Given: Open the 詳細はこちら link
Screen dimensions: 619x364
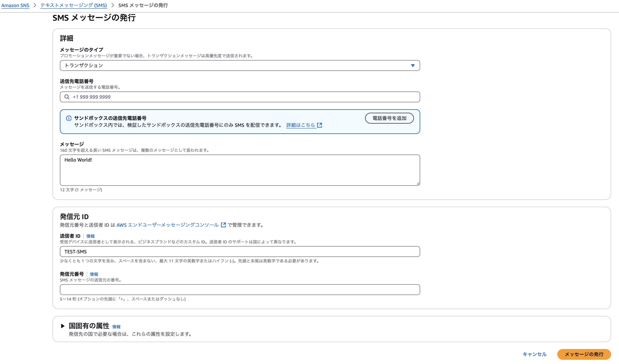Looking at the screenshot, I should [300, 125].
